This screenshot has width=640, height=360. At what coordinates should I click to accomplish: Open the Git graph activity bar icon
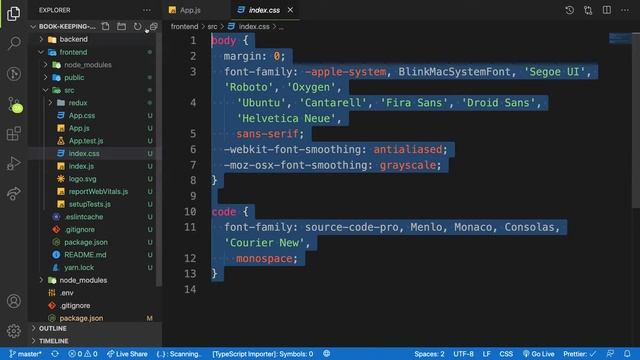click(x=13, y=73)
